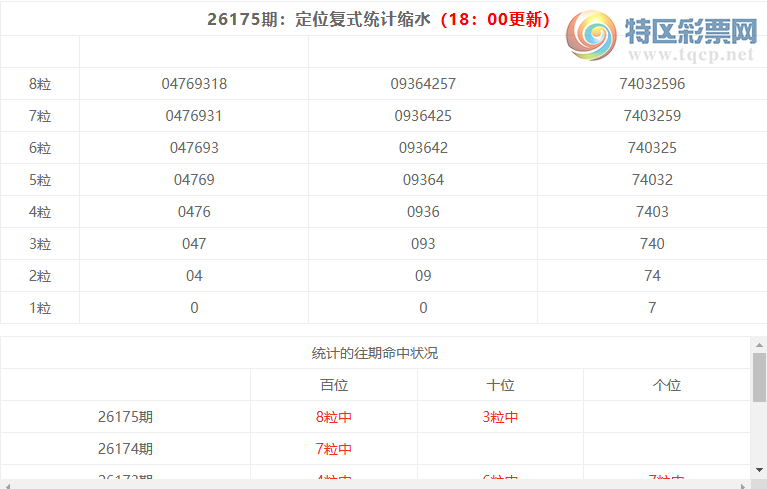
Task: Select the '1粒' row label
Action: tap(40, 308)
